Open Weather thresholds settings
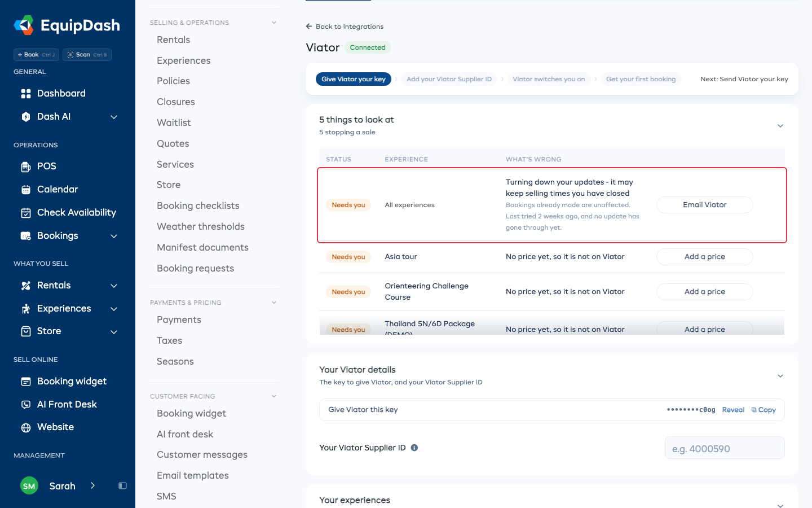The width and height of the screenshot is (812, 508). point(201,226)
